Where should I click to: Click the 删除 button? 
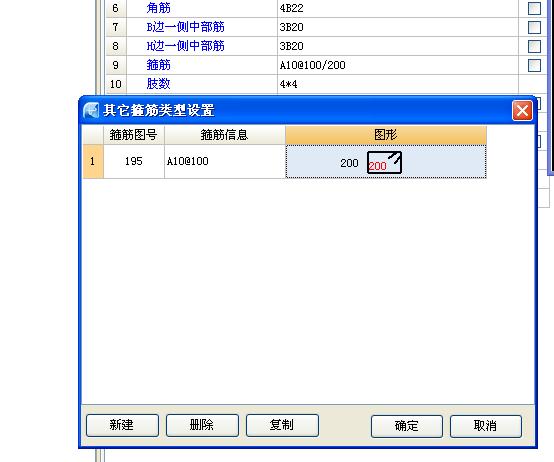tap(202, 425)
